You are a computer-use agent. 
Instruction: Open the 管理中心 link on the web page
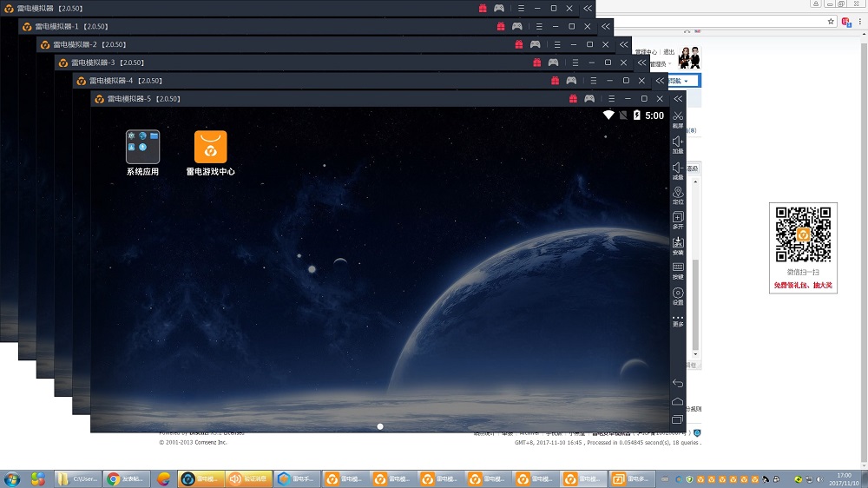point(647,52)
